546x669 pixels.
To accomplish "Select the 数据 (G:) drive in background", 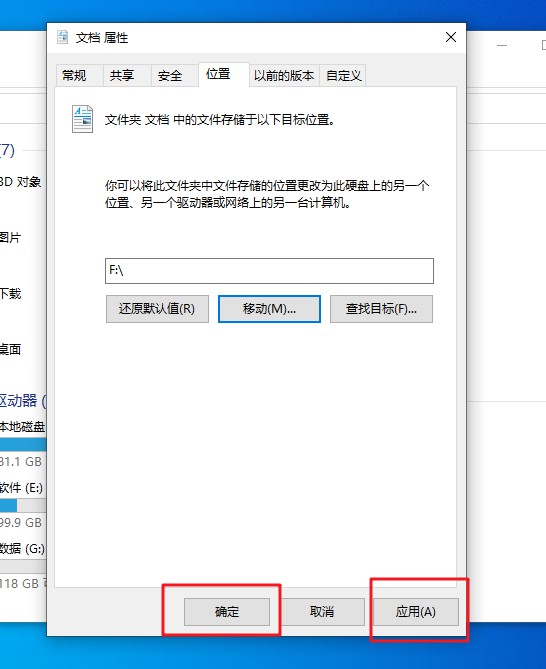I will tap(23, 548).
